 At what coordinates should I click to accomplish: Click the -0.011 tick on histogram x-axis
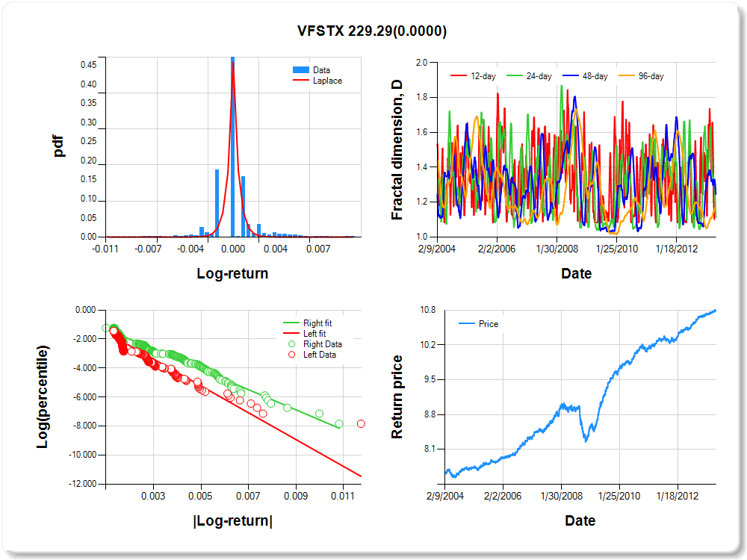(x=105, y=249)
